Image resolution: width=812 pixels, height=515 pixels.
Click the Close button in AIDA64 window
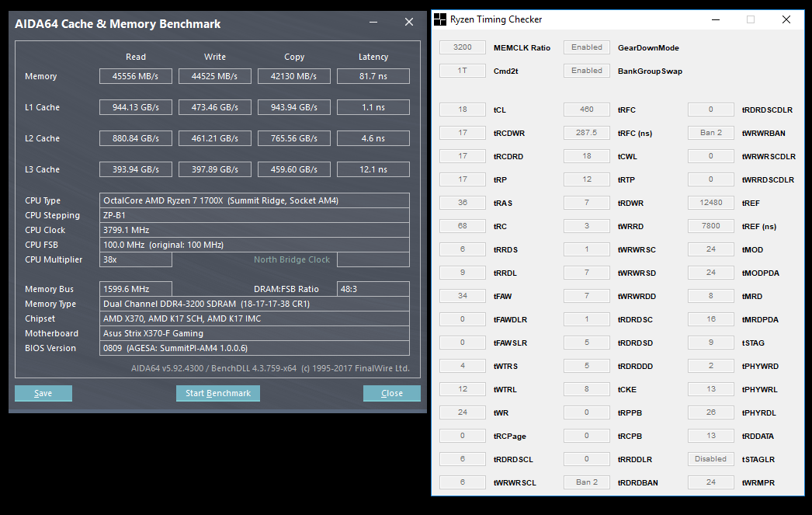click(391, 393)
